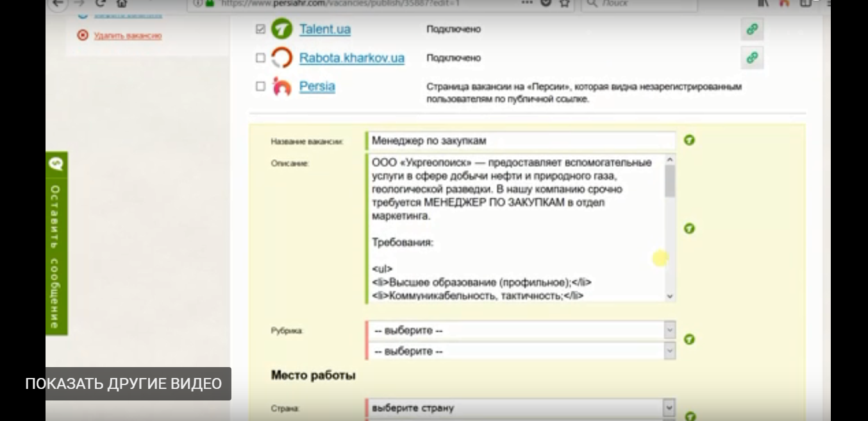This screenshot has height=421, width=868.
Task: Click green icon beside the Рубрика dropdowns
Action: [x=689, y=339]
